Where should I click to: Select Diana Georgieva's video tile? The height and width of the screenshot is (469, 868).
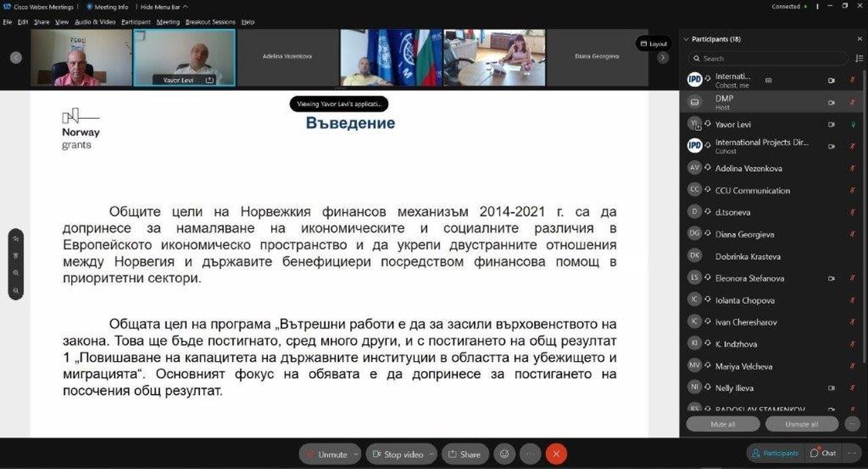(x=598, y=58)
